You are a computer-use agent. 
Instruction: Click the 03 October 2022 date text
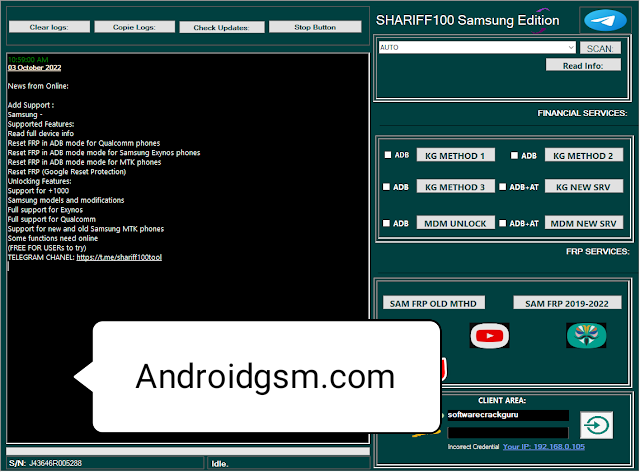tap(35, 68)
